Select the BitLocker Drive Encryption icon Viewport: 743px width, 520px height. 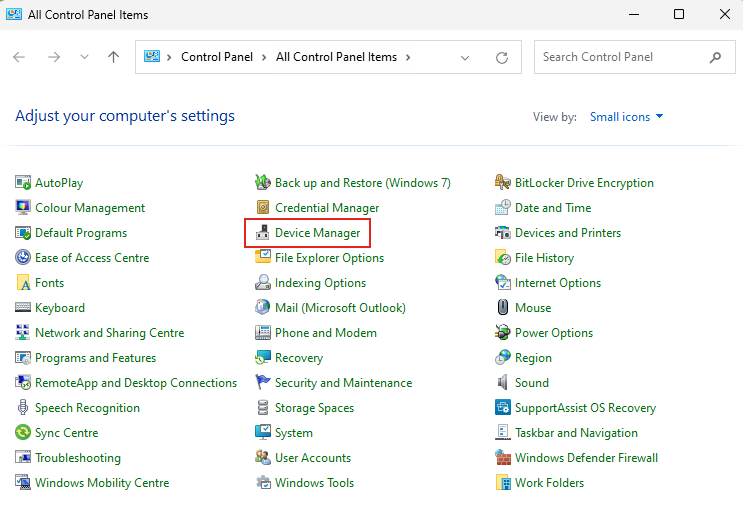[503, 183]
